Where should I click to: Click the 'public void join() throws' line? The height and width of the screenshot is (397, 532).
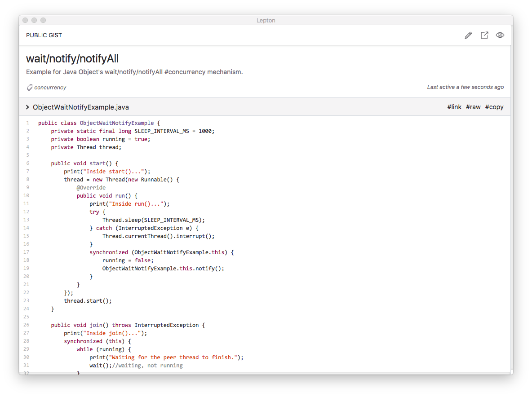tap(128, 325)
